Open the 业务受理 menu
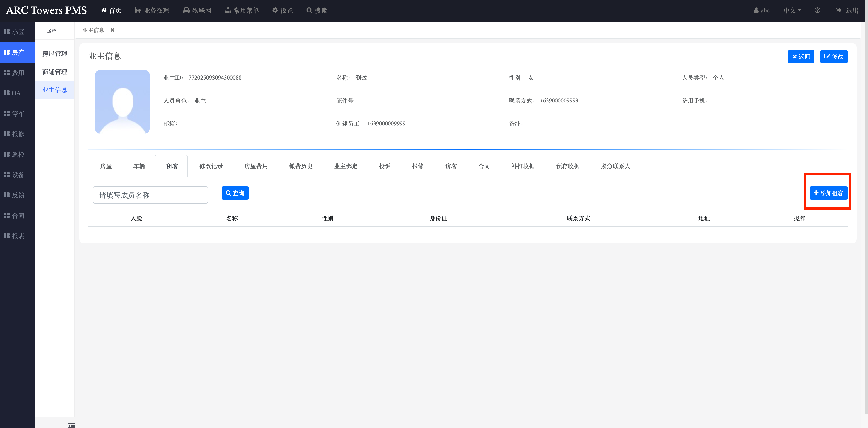Screen dimensions: 868x428 [x=152, y=10]
